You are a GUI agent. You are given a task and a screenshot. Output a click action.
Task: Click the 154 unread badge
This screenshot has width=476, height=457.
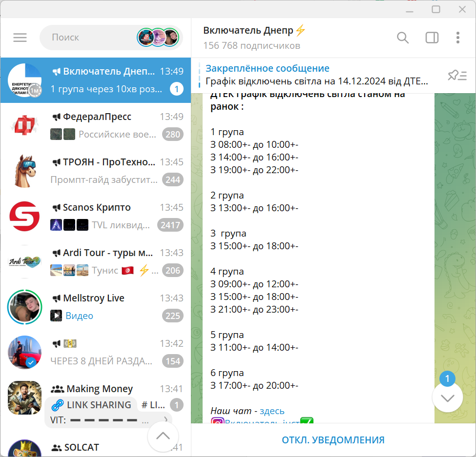(x=173, y=361)
